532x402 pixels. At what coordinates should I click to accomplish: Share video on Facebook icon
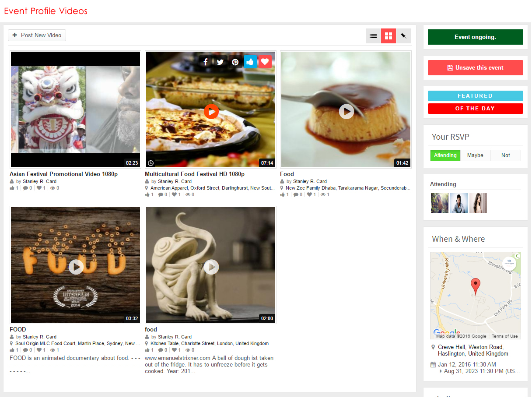coord(206,62)
